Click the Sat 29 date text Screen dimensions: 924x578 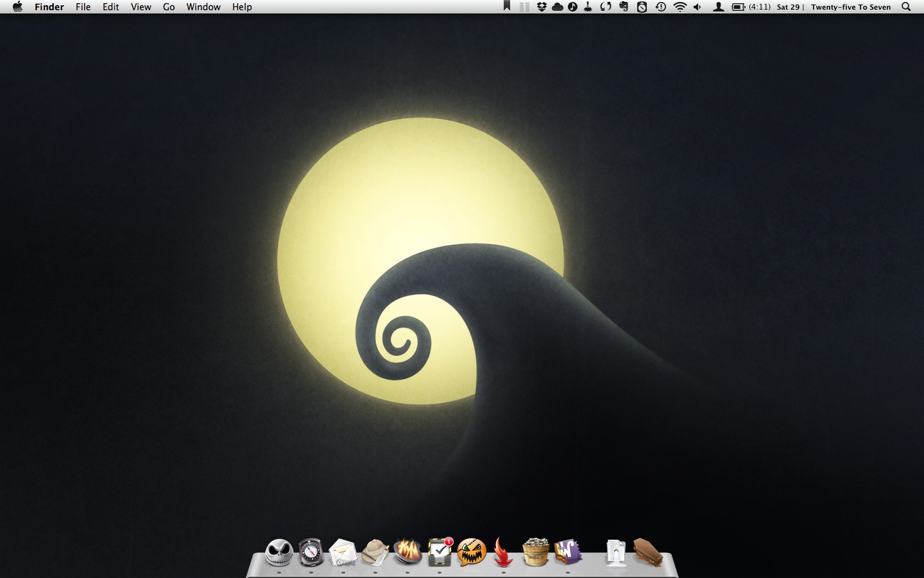coord(788,7)
